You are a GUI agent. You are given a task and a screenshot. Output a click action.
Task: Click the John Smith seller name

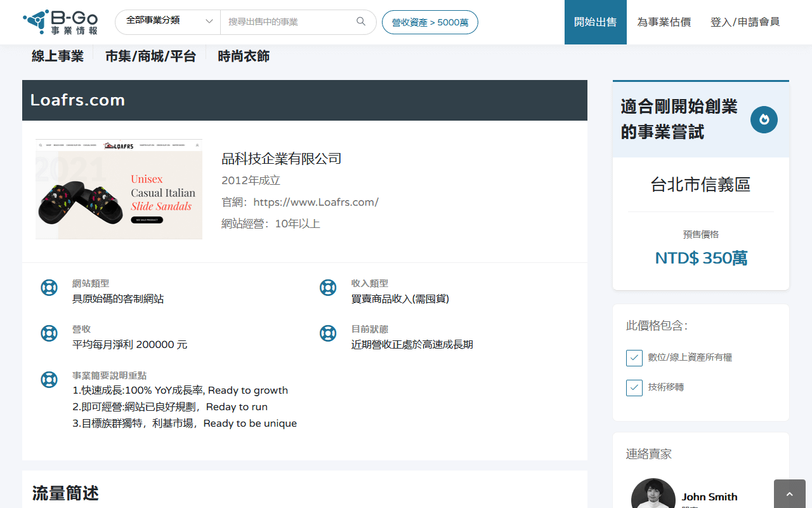click(709, 497)
